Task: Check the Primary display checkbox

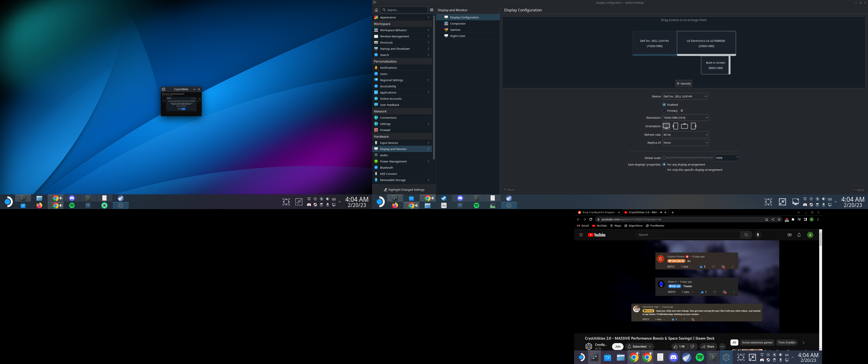Action: point(664,110)
